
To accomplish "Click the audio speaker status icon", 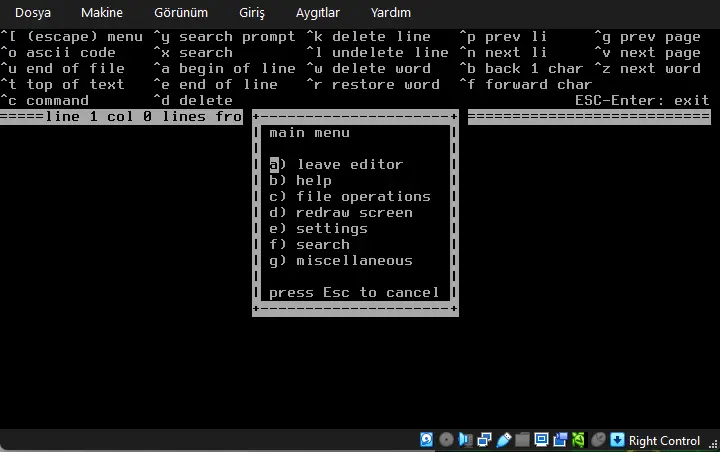I will [x=465, y=440].
